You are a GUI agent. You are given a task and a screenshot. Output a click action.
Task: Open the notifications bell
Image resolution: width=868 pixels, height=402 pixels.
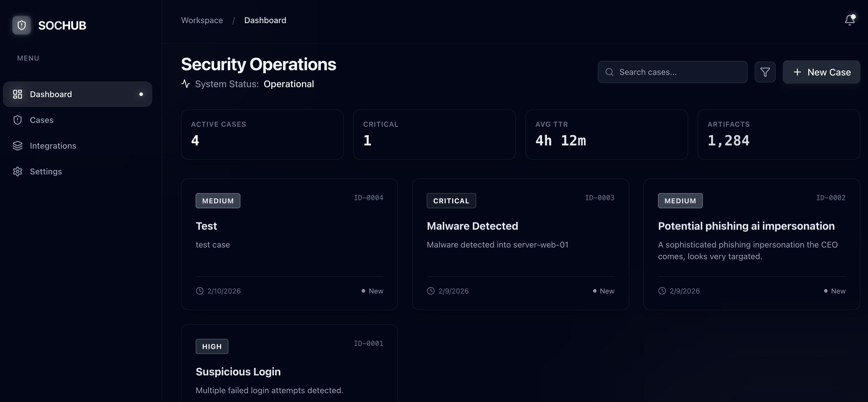click(x=849, y=20)
